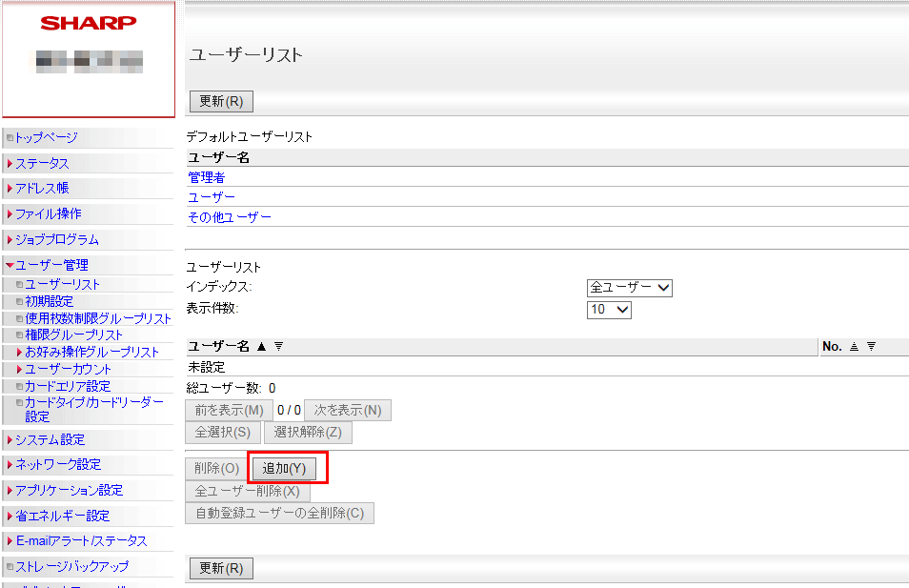Sort the No. column ascending
Viewport: 909px width, 588px height.
pos(855,347)
